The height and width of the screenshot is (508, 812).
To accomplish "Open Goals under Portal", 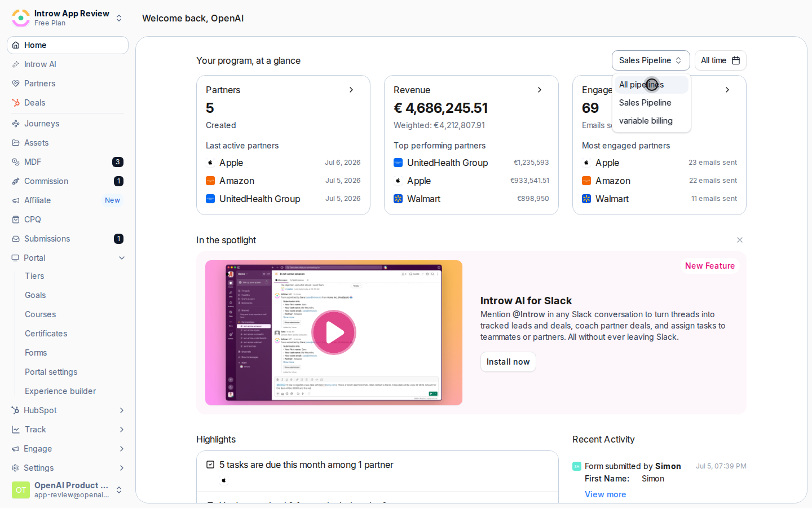I will click(x=36, y=295).
